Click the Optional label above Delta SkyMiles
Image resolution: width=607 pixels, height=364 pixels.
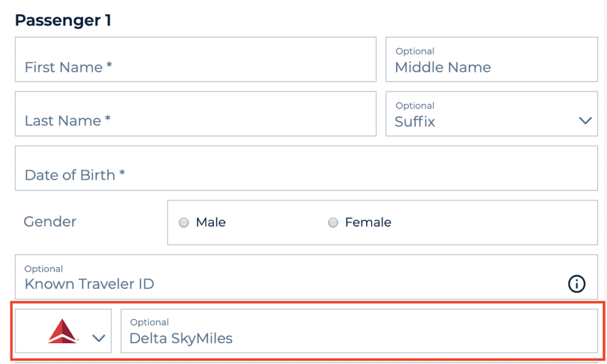tap(149, 323)
